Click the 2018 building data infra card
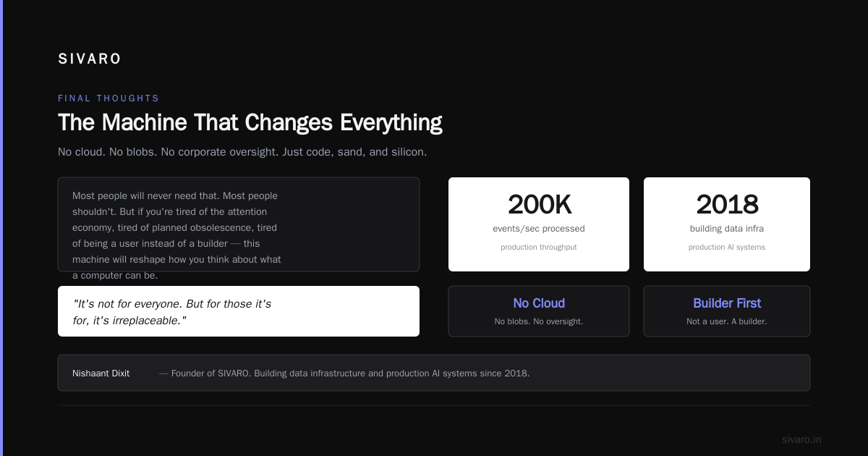 point(727,224)
